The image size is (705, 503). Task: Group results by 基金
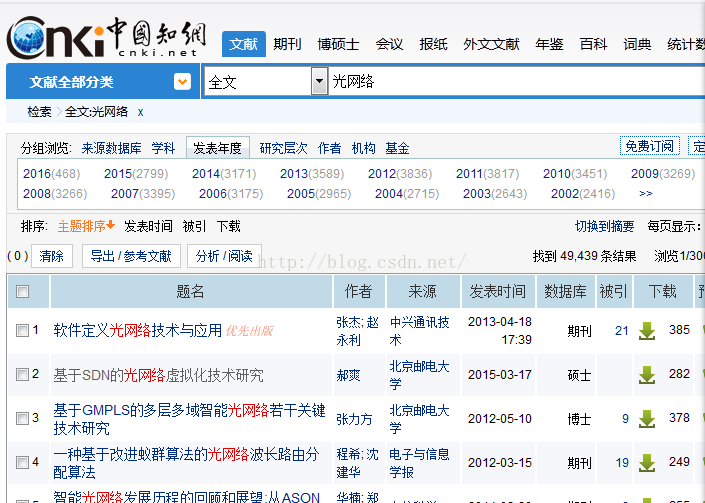coord(397,148)
